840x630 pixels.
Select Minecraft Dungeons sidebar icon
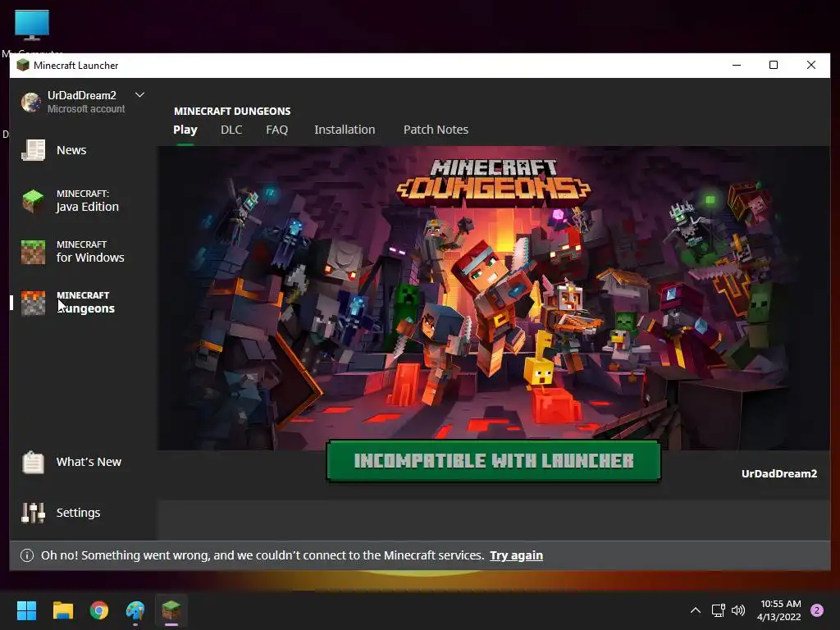click(x=33, y=303)
